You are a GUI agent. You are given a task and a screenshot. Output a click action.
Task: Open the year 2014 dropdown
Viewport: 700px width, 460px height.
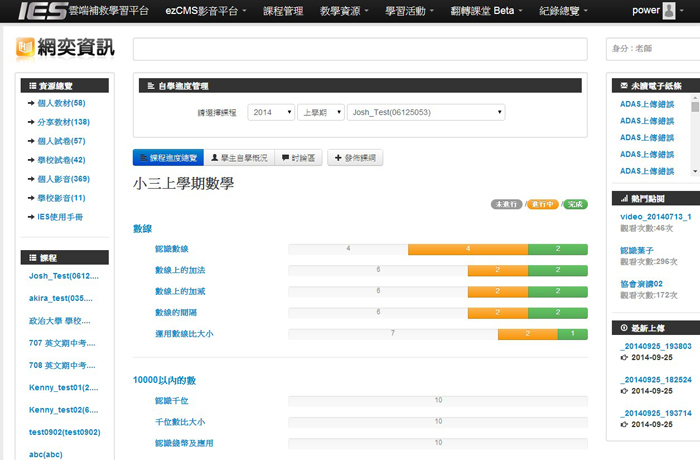[x=271, y=112]
